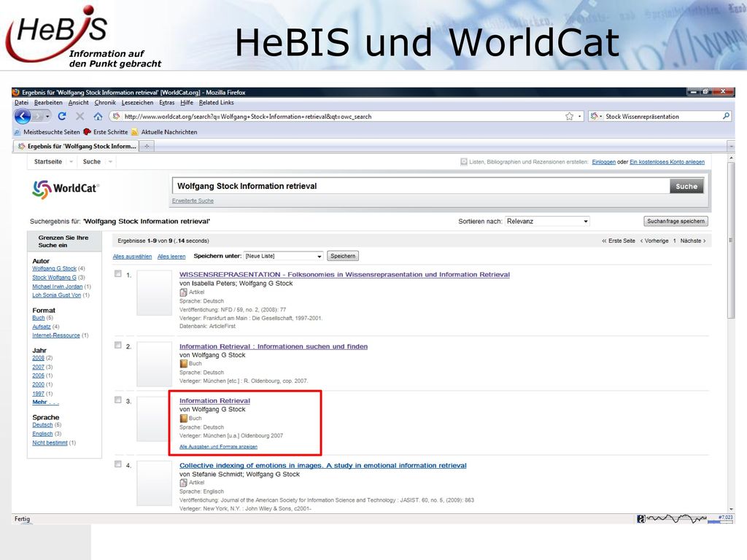Click the Firefox back arrow button
Viewport: 747px width, 560px height.
[23, 116]
